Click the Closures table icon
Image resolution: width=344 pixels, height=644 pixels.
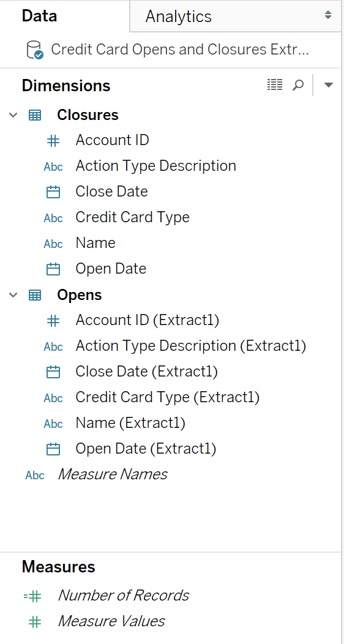click(35, 116)
